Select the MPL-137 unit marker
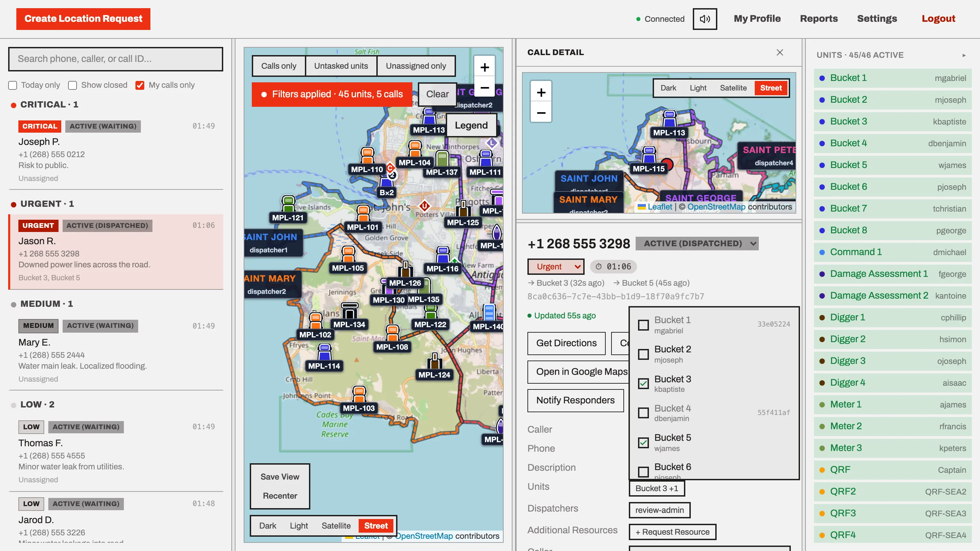This screenshot has height=551, width=980. click(x=442, y=164)
